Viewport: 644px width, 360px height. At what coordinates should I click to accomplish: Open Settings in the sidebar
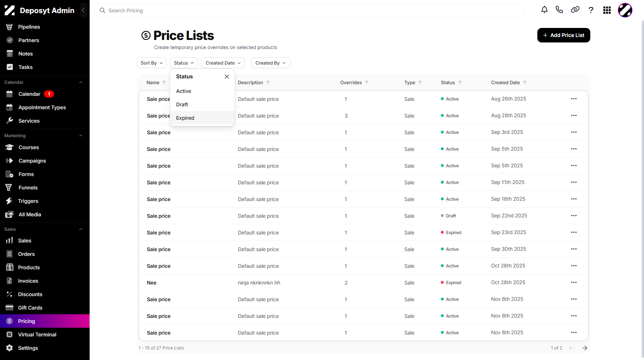(x=45, y=348)
